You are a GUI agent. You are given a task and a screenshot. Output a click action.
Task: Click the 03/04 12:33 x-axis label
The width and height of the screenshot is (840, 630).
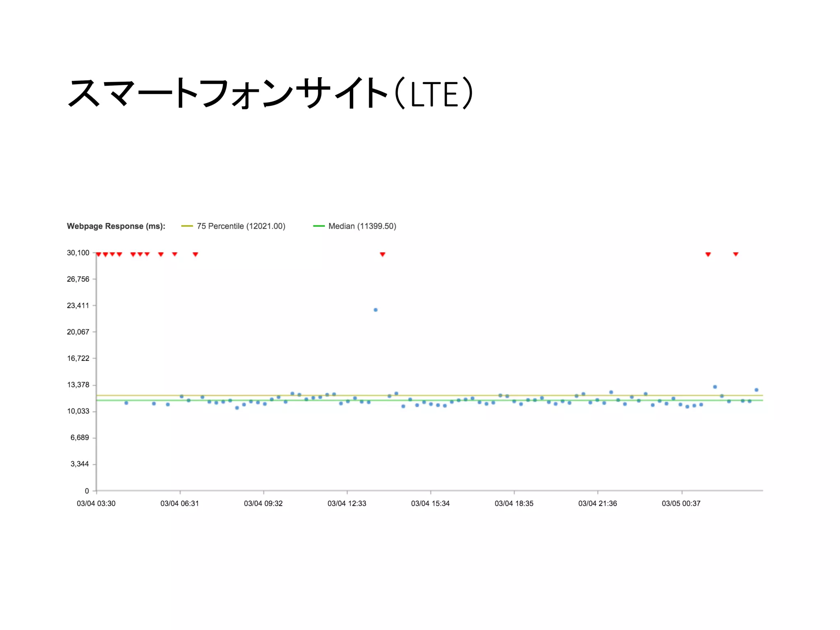(347, 503)
